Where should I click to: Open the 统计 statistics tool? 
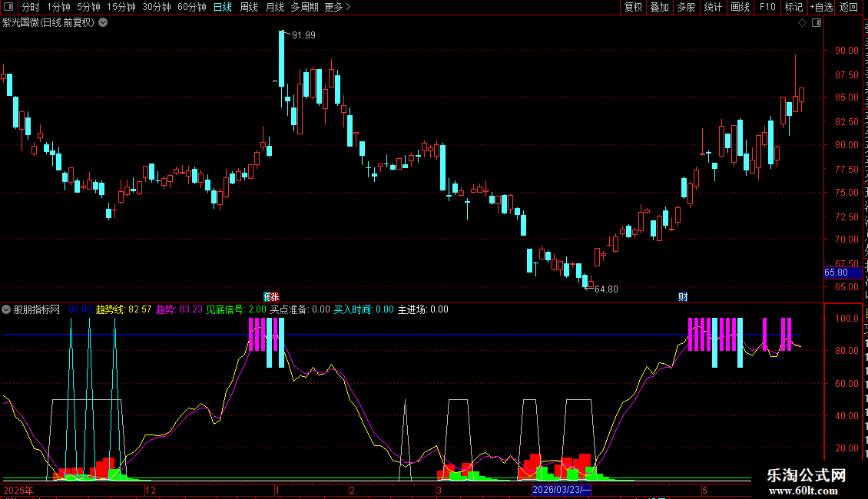713,7
